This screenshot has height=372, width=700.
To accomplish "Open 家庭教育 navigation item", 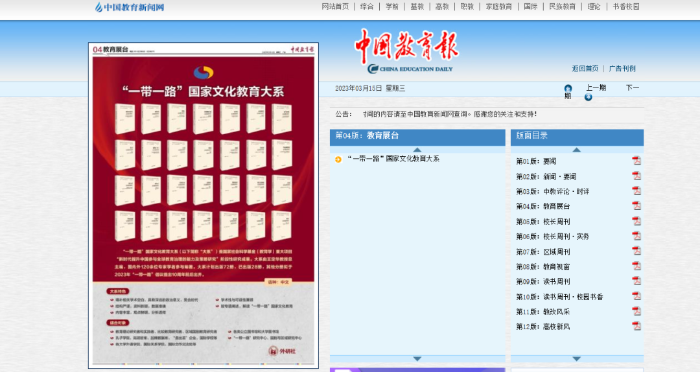I will [x=499, y=7].
